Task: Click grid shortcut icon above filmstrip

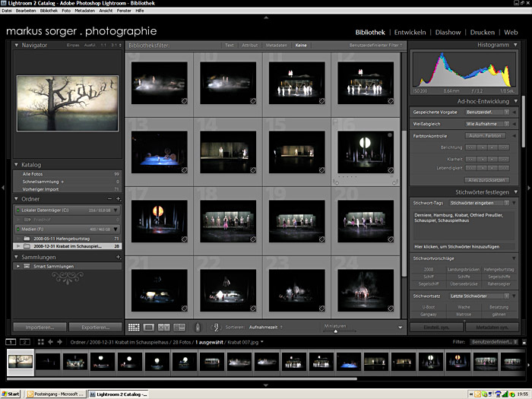Action: click(41, 342)
